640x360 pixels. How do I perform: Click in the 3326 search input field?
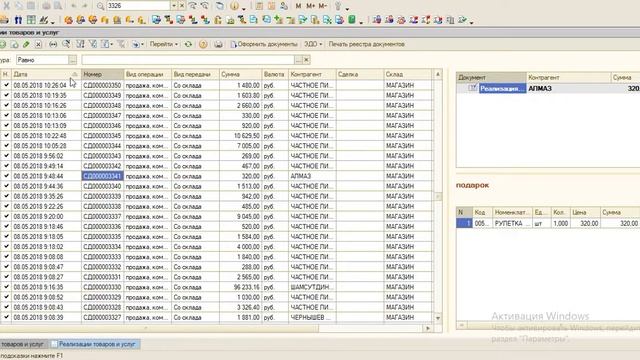click(x=138, y=6)
